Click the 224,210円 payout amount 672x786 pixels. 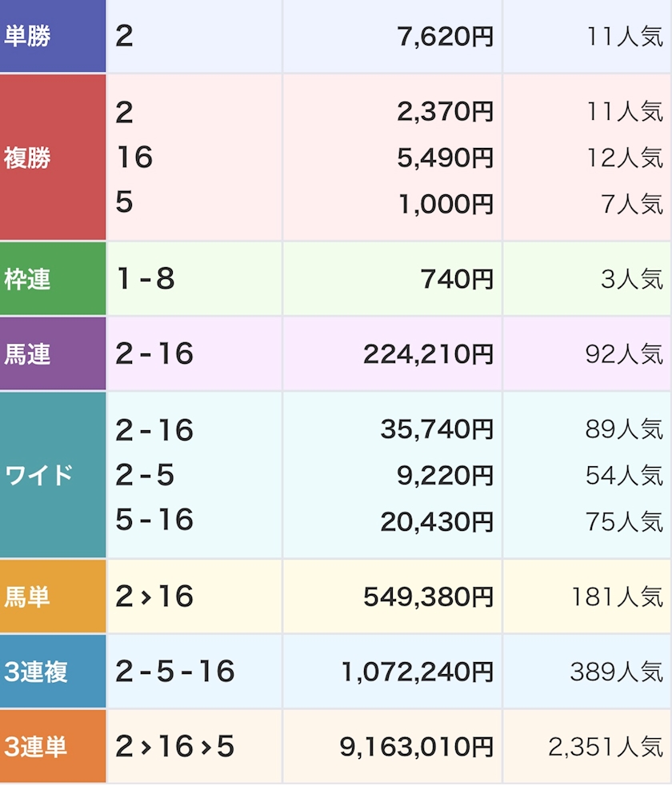click(x=429, y=353)
